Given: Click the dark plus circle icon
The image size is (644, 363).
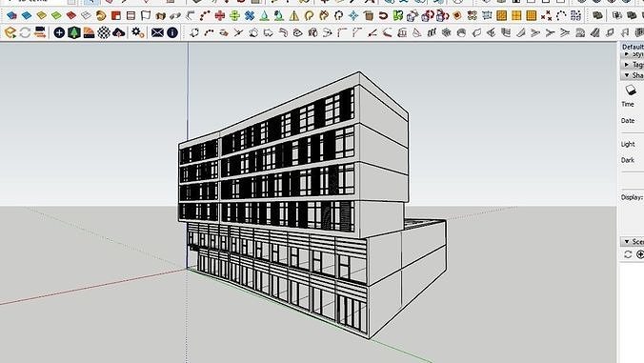Looking at the screenshot, I should (x=59, y=32).
